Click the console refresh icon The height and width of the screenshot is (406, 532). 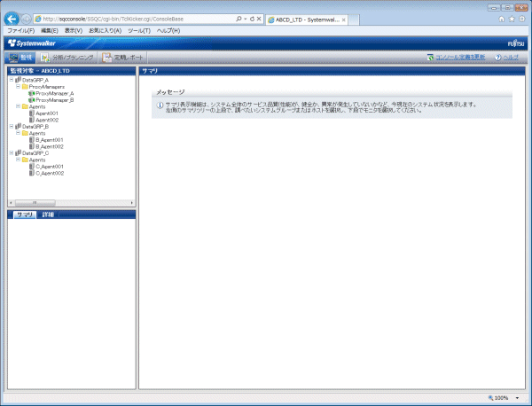[x=430, y=58]
